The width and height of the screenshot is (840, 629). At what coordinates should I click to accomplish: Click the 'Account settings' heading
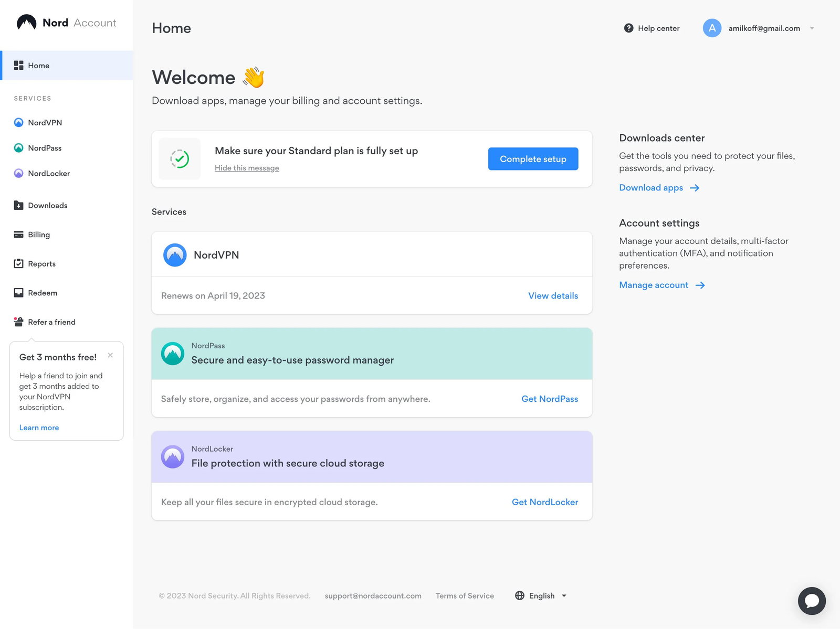coord(659,223)
